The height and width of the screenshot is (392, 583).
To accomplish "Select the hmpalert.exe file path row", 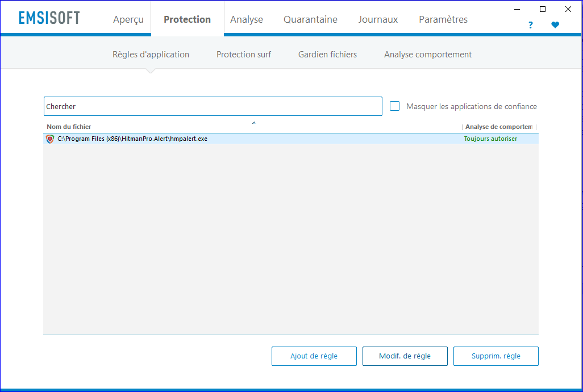I will [x=291, y=139].
